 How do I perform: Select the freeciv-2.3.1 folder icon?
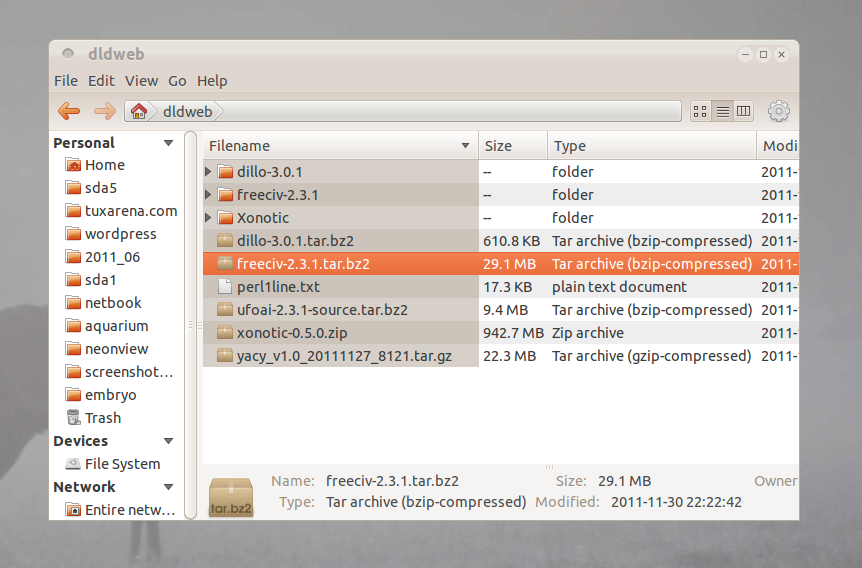225,195
